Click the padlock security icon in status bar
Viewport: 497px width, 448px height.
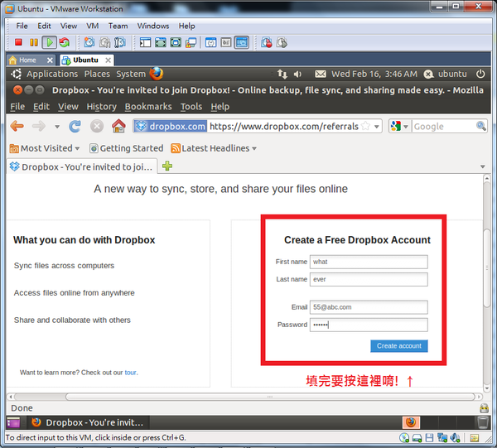(x=484, y=408)
